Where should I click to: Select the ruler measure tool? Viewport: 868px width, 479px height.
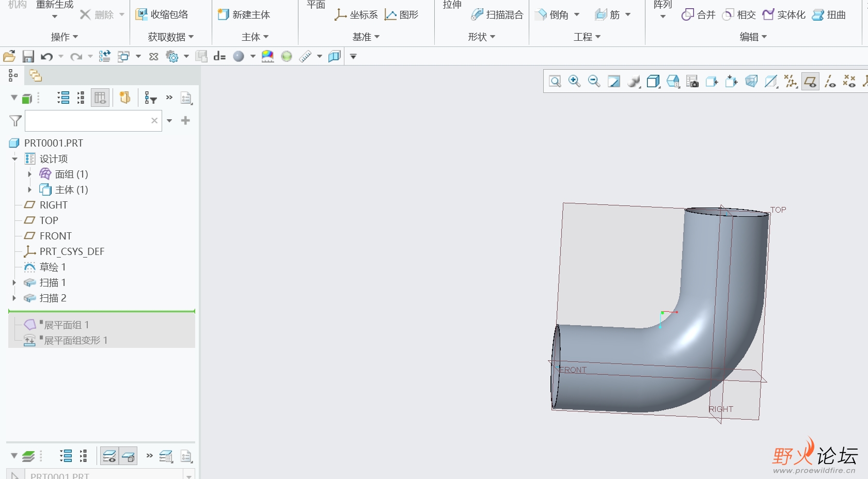[306, 56]
